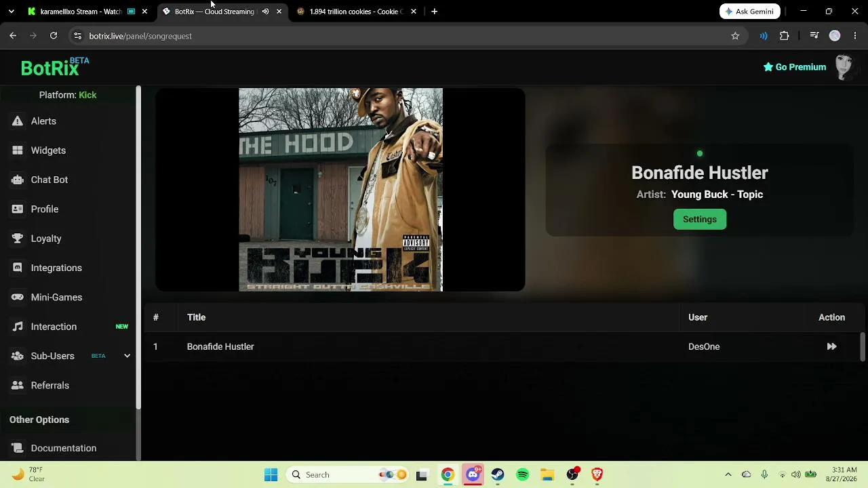Open the Loyalty menu item
Viewport: 868px width, 488px height.
pos(46,239)
